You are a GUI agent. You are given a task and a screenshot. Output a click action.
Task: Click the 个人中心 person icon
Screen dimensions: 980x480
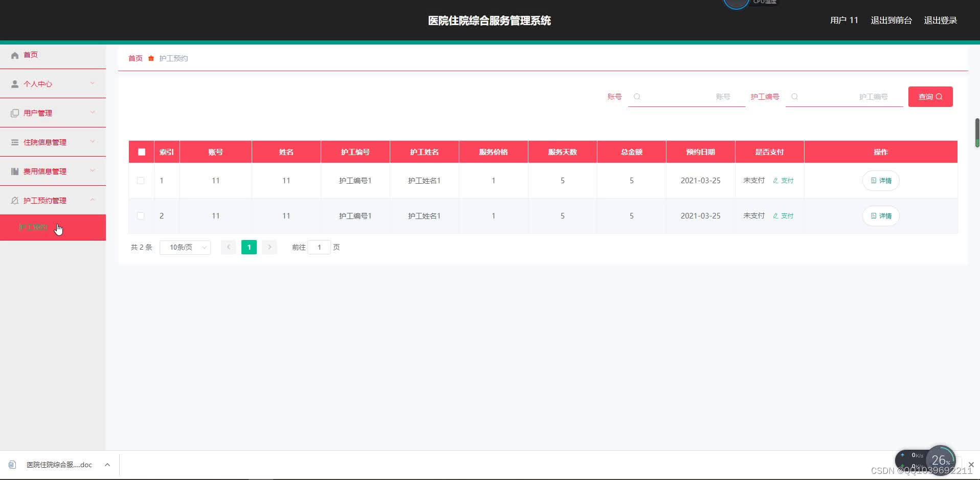[x=15, y=84]
